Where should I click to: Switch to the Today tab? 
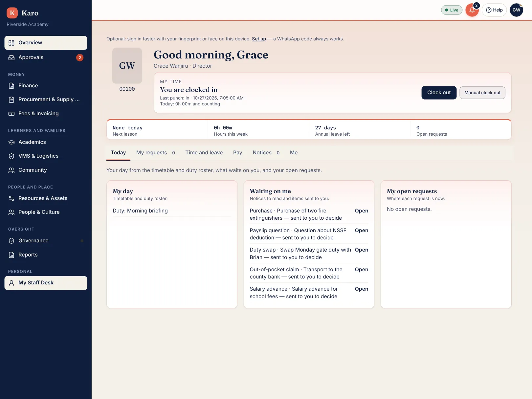click(x=118, y=153)
